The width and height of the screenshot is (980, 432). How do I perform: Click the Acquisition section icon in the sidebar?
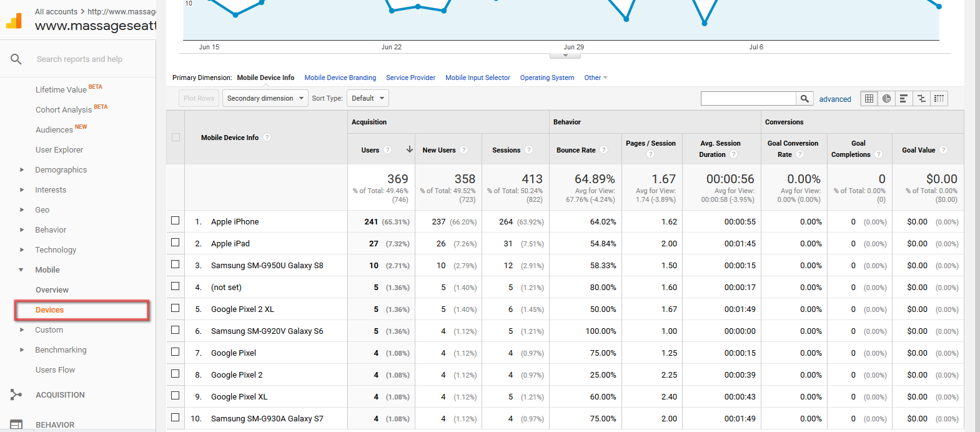pyautogui.click(x=16, y=394)
